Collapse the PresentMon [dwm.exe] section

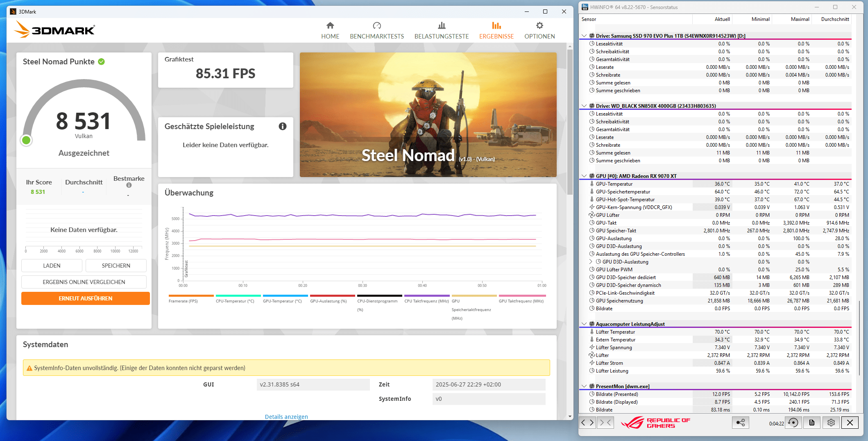click(x=584, y=386)
